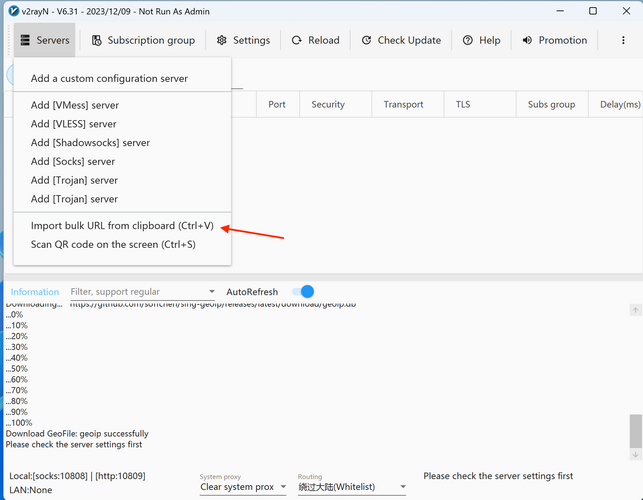Click the Settings gear icon
This screenshot has height=500, width=643.
[x=221, y=40]
